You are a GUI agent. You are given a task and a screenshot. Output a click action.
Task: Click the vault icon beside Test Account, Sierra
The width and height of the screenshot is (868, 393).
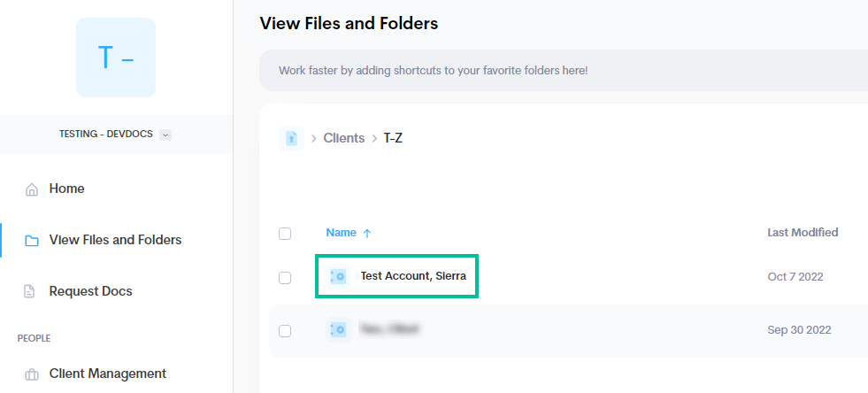click(x=338, y=276)
